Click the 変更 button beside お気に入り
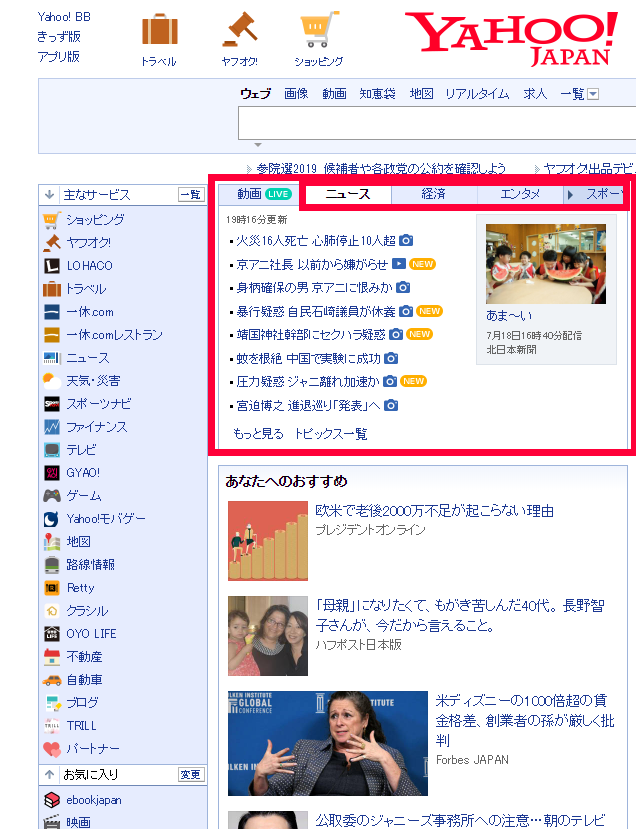The image size is (636, 829). [x=190, y=775]
